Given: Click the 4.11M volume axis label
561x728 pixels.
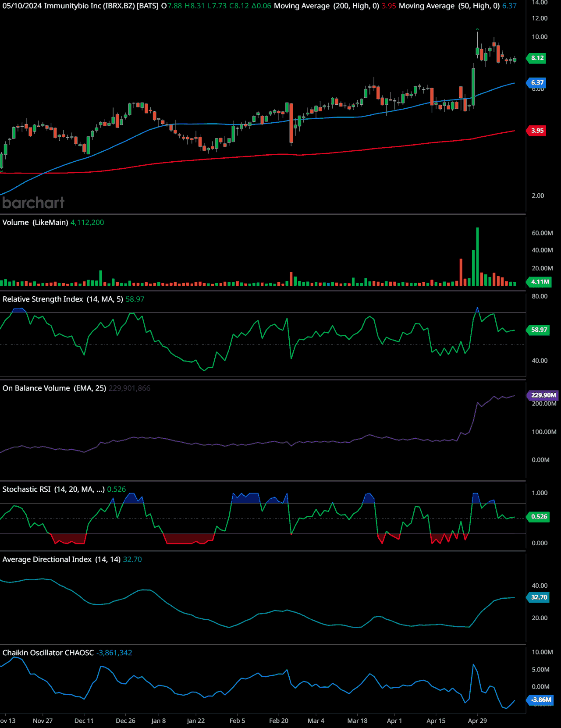Looking at the screenshot, I should point(540,282).
